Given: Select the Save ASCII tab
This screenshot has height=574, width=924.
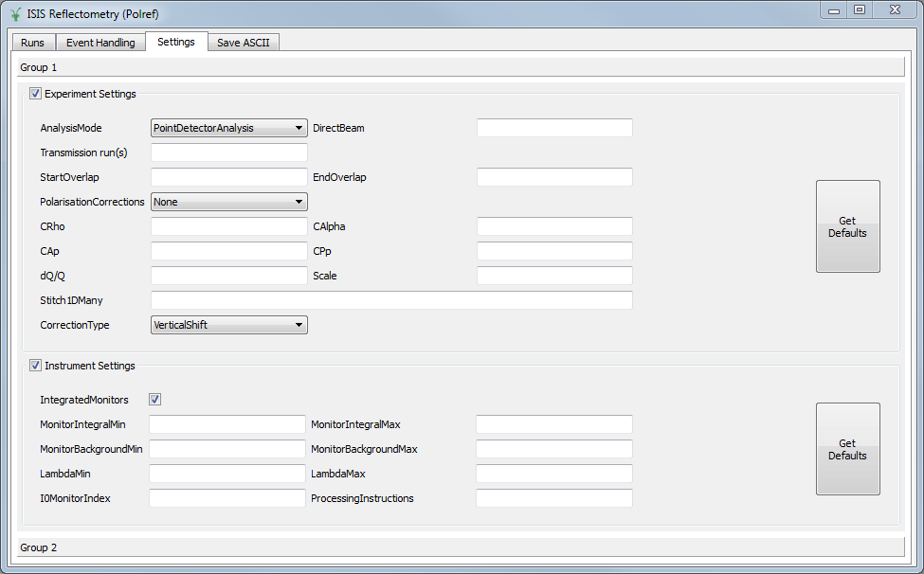Looking at the screenshot, I should click(x=243, y=42).
